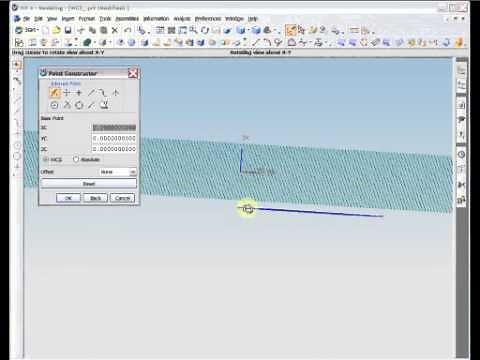
Task: Click the ZC coordinate input field
Action: click(x=114, y=149)
